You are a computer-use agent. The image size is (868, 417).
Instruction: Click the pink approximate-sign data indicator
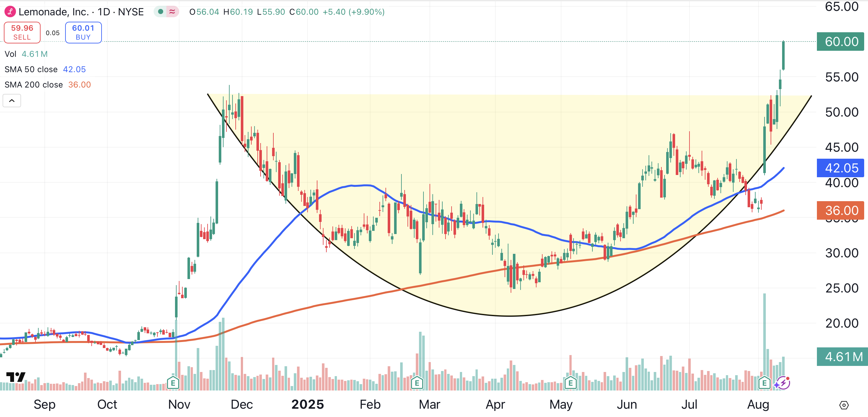pyautogui.click(x=172, y=12)
